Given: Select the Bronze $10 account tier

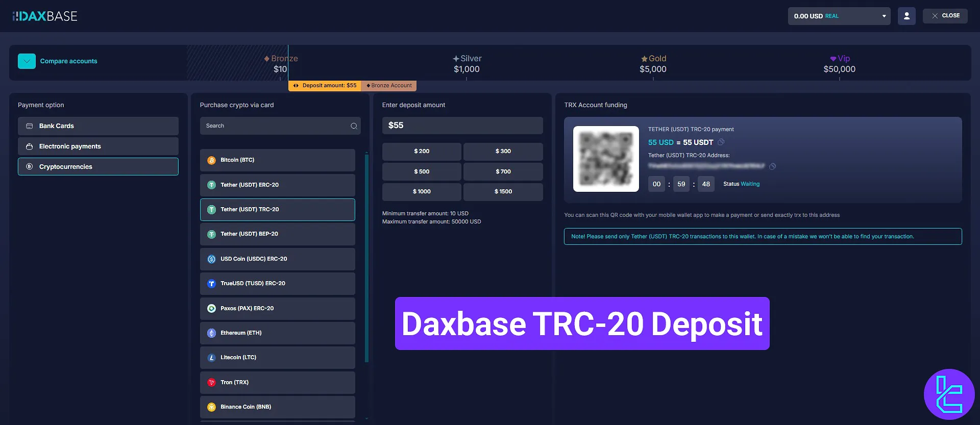Looking at the screenshot, I should [281, 64].
